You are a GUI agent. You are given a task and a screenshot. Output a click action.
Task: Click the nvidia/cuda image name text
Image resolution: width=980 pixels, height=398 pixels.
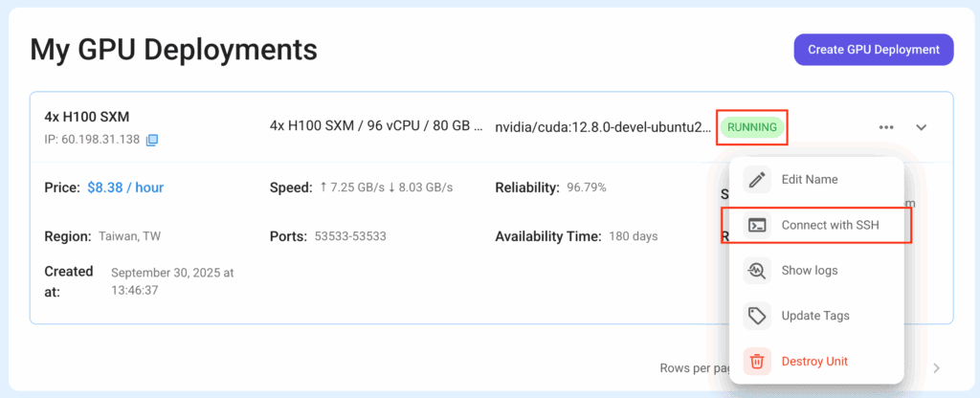pos(603,127)
